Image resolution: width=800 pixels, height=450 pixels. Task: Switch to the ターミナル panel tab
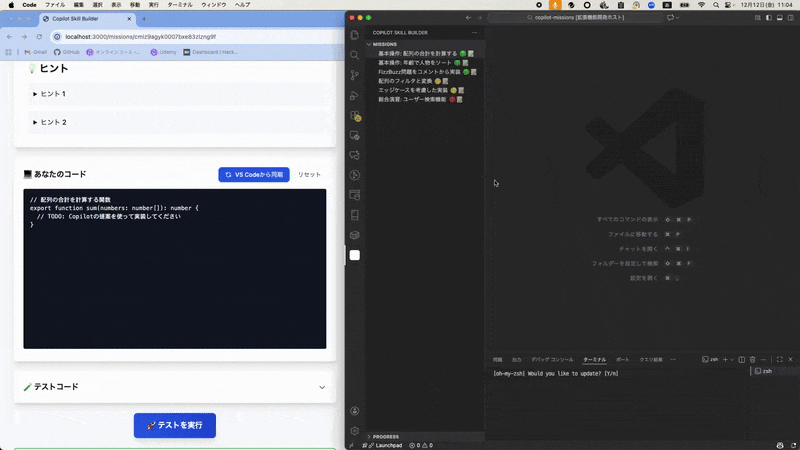click(x=595, y=360)
